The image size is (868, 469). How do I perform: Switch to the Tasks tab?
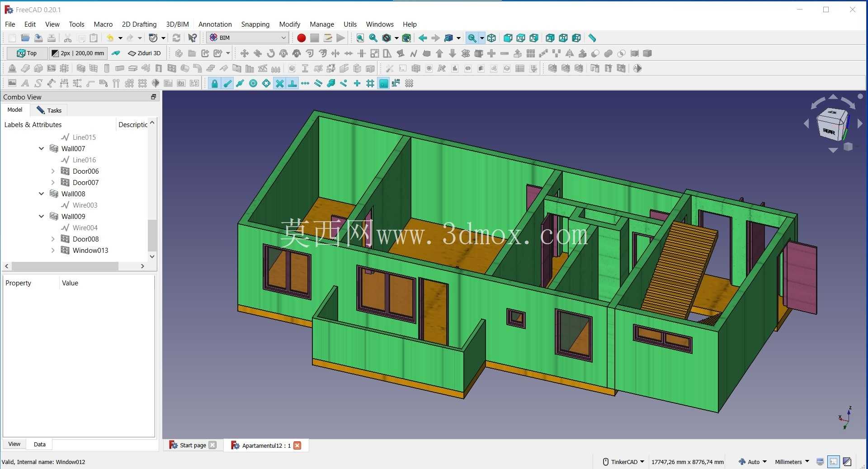point(49,110)
